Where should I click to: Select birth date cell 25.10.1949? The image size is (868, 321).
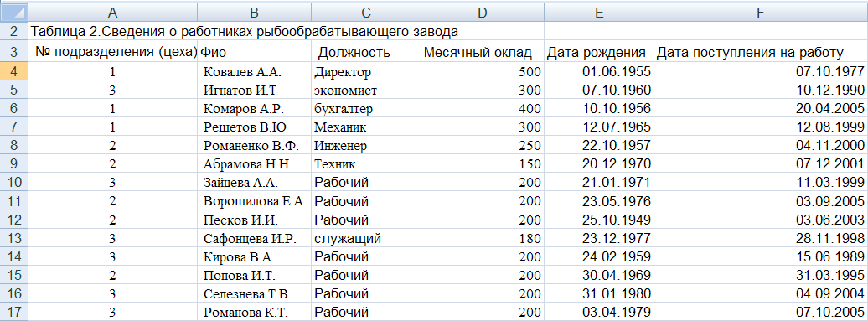point(599,220)
